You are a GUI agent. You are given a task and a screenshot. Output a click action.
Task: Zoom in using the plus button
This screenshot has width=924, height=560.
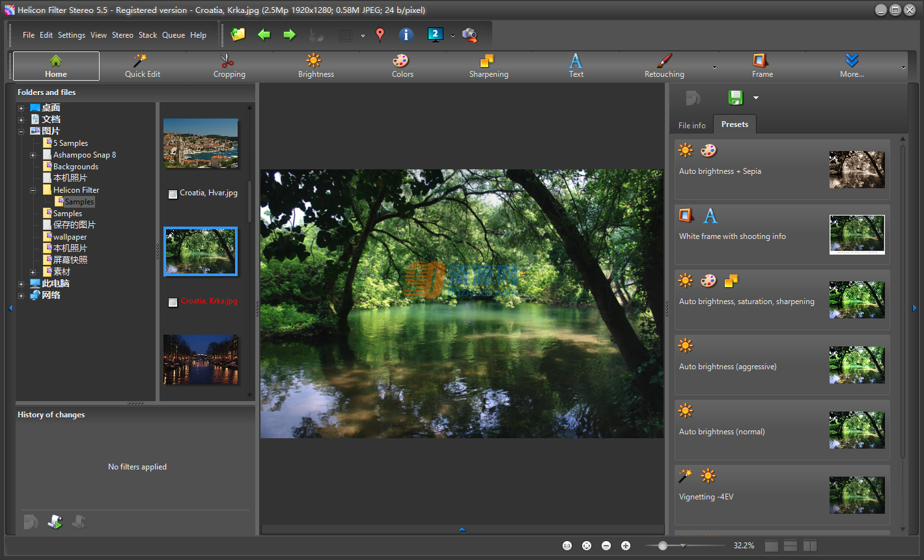coord(626,546)
